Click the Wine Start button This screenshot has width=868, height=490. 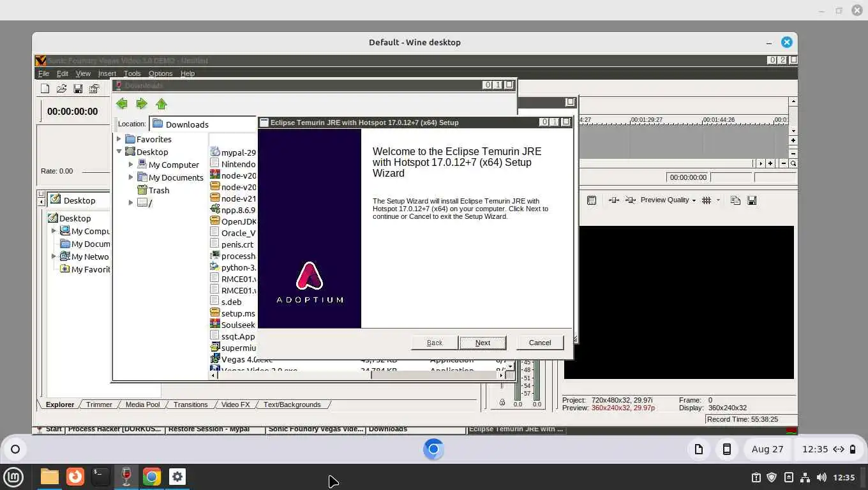(x=49, y=429)
